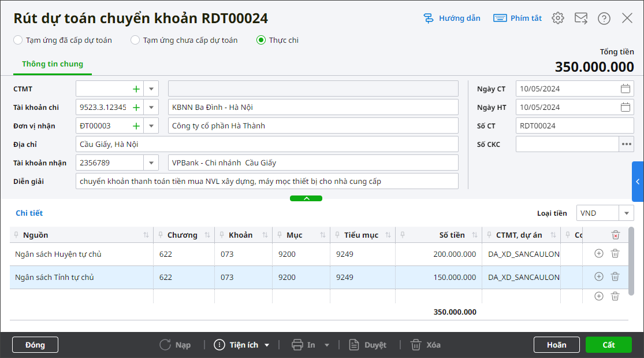644x358 pixels.
Task: Expand the In print options arrow
Action: (x=327, y=345)
